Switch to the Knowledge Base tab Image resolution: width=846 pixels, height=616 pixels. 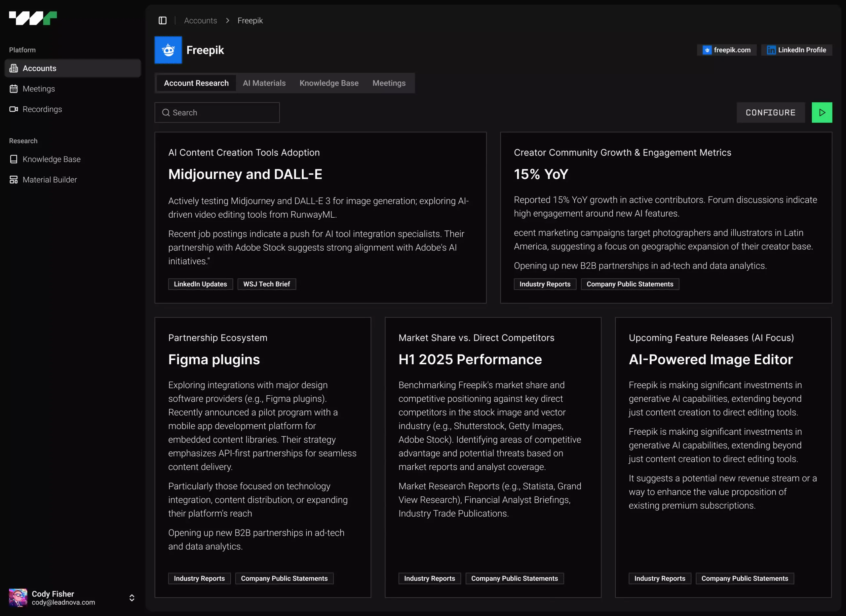329,83
